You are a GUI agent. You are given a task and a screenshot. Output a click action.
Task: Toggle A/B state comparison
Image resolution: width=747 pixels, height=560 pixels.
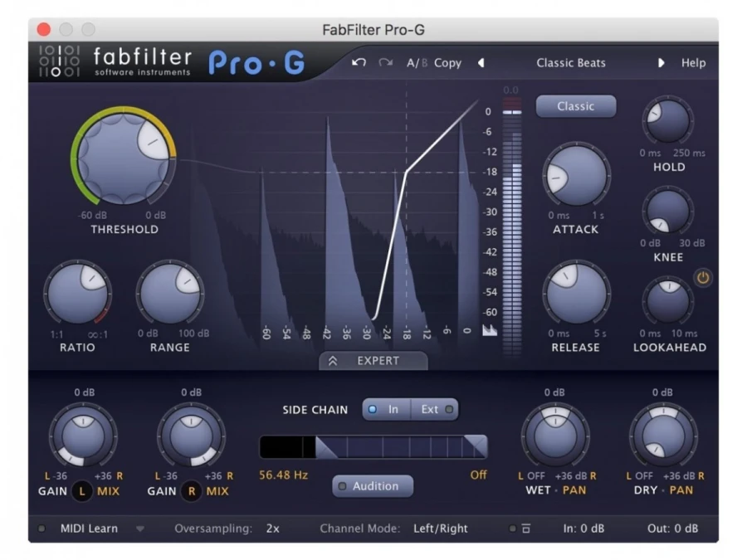pos(417,63)
